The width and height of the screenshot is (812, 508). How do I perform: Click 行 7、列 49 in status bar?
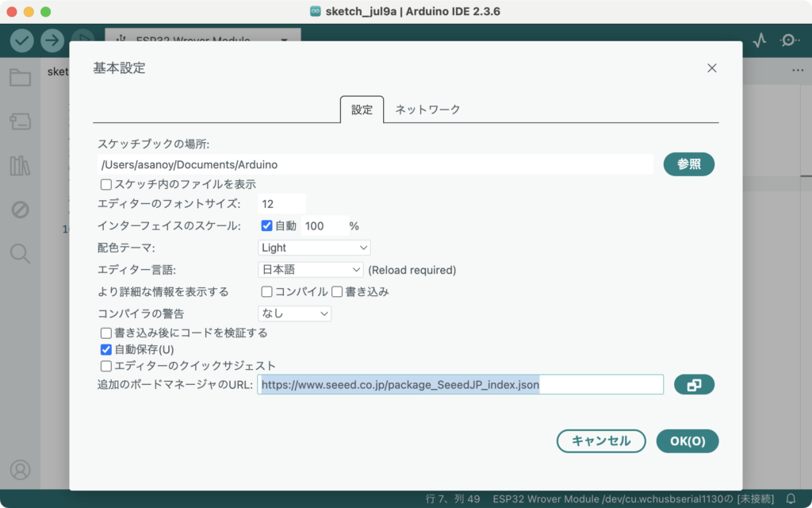click(x=453, y=499)
